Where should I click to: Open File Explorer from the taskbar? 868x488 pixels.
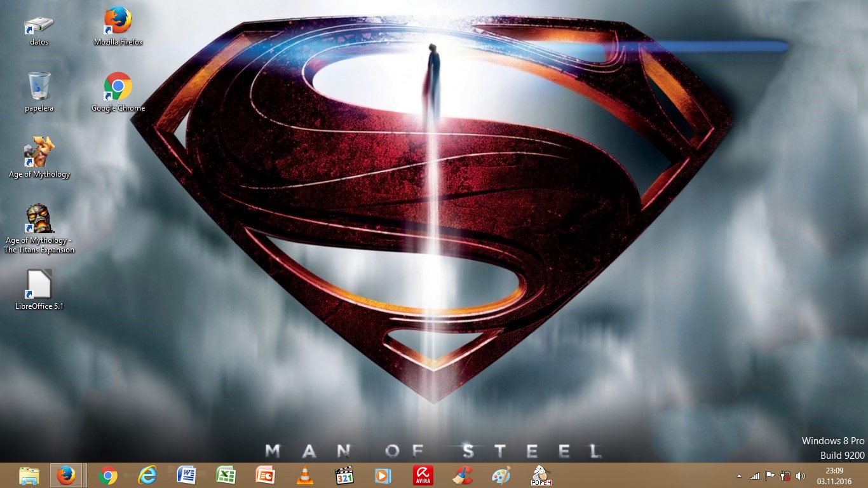(x=29, y=475)
